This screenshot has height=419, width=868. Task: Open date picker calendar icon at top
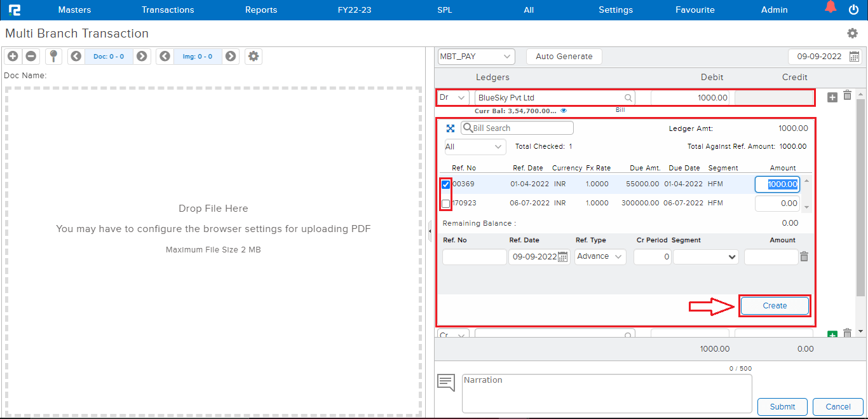[x=855, y=57]
